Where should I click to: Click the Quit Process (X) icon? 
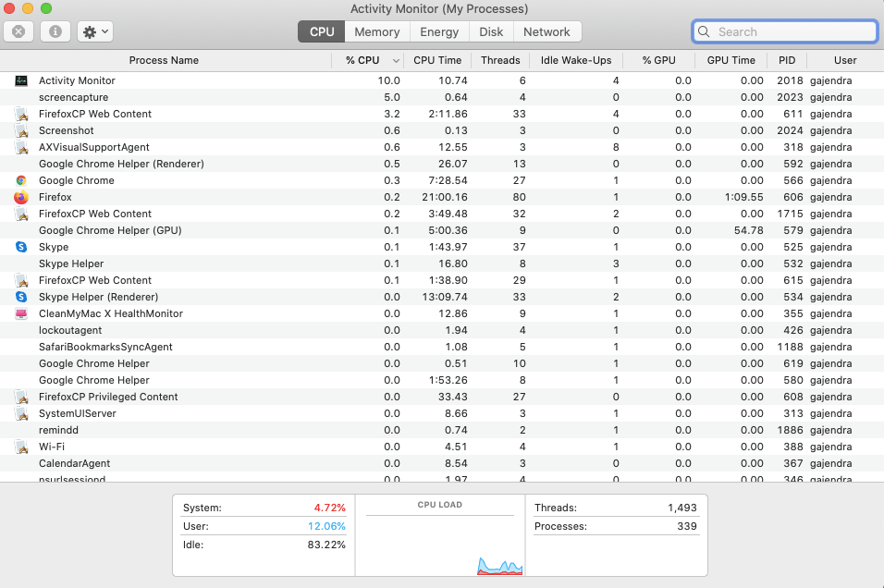point(19,31)
